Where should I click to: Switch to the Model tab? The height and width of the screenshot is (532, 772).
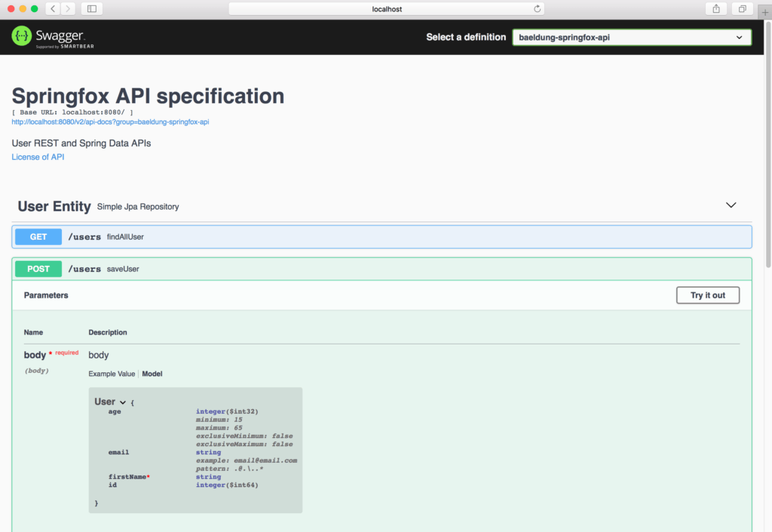coord(152,374)
